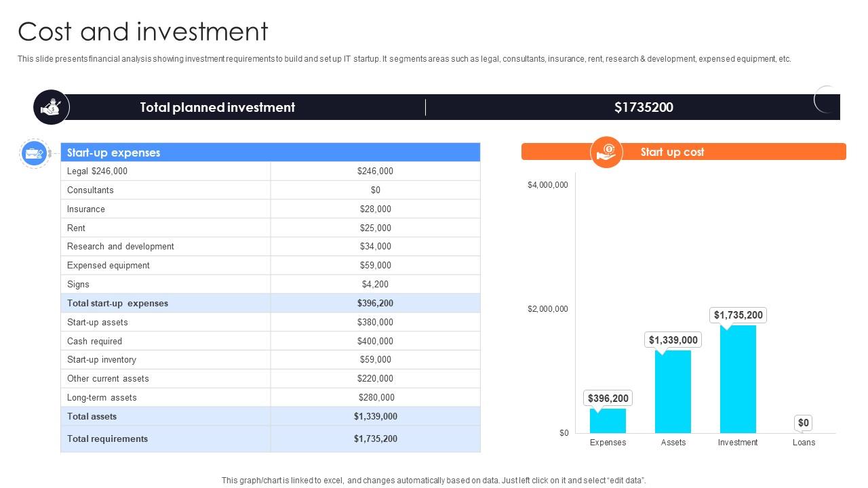868x488 pixels.
Task: Select the $280,000 value cell
Action: [x=376, y=398]
